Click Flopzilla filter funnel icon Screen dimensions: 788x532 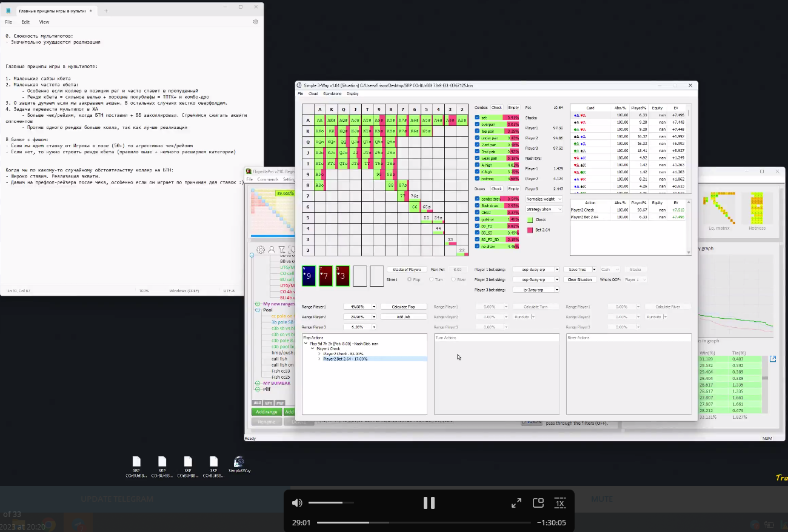(282, 250)
